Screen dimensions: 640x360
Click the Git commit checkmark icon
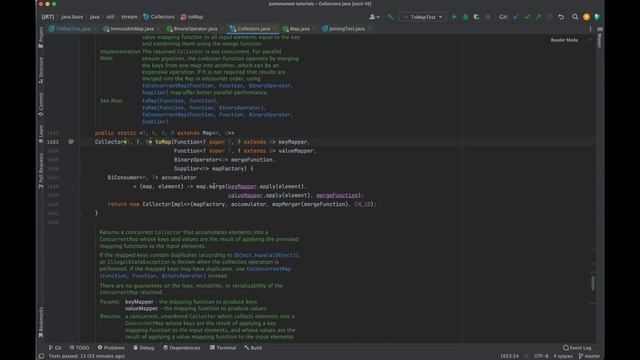tap(527, 17)
